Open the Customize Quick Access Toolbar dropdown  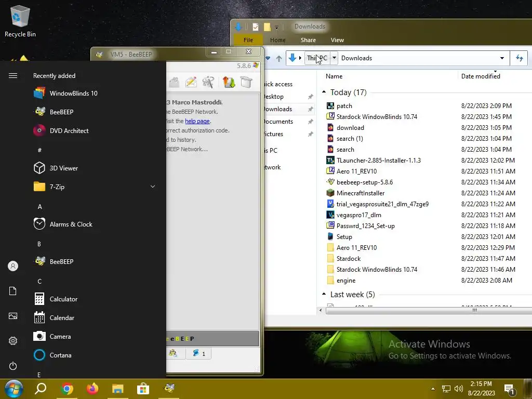(276, 27)
